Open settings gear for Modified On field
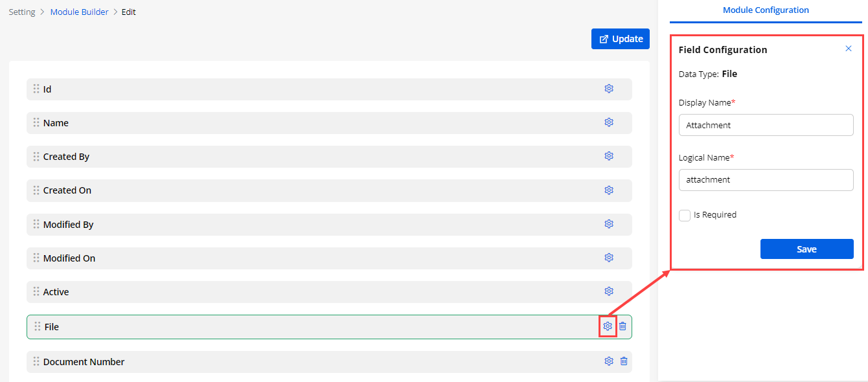868x382 pixels. tap(609, 258)
